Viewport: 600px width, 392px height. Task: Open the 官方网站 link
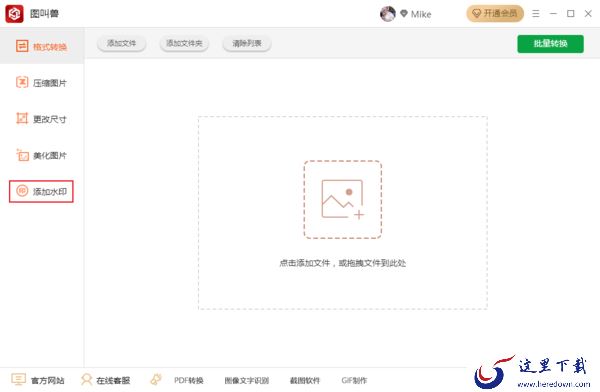pos(47,380)
